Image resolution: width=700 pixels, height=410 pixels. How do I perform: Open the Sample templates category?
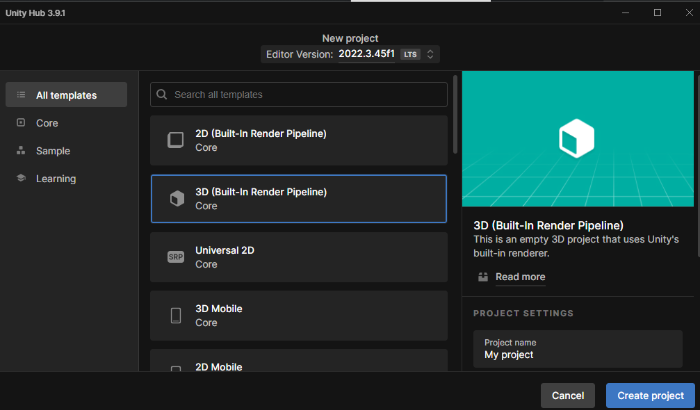coord(66,151)
